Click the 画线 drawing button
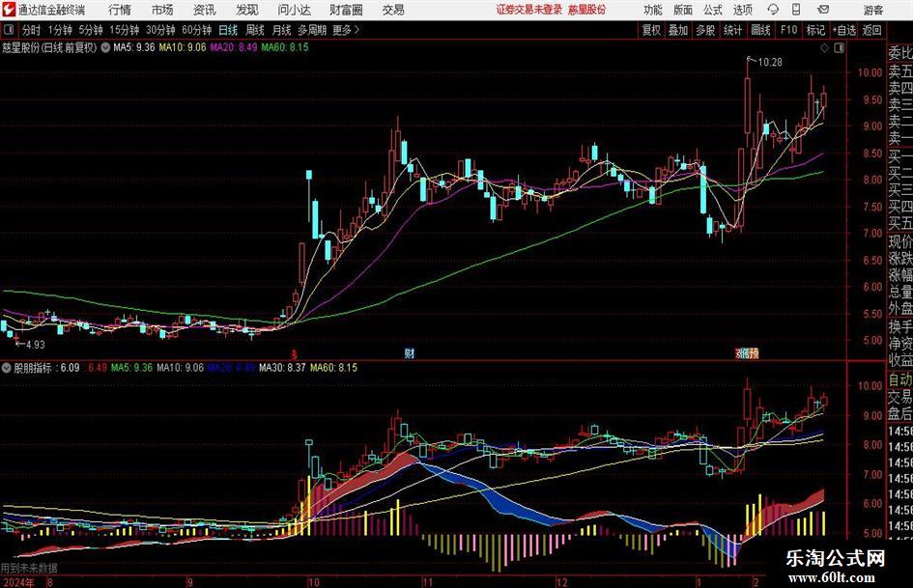The height and width of the screenshot is (588, 913). click(x=760, y=30)
